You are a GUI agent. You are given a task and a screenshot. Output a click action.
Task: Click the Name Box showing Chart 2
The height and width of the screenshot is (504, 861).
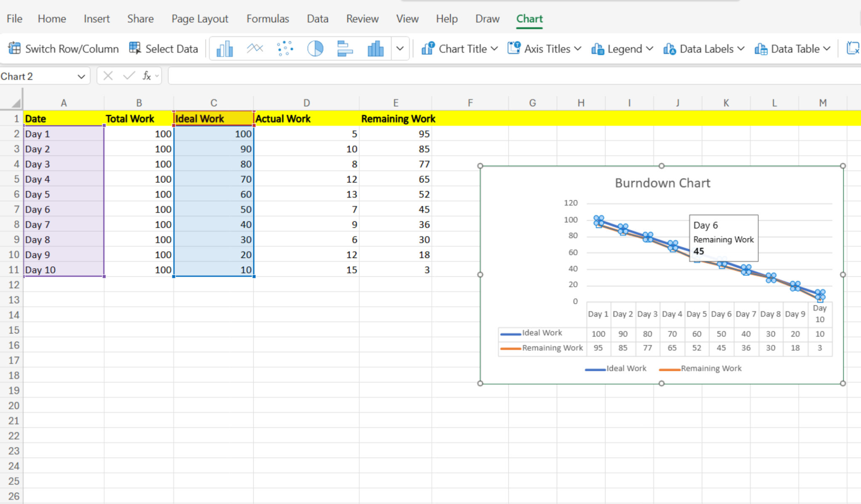click(x=38, y=76)
